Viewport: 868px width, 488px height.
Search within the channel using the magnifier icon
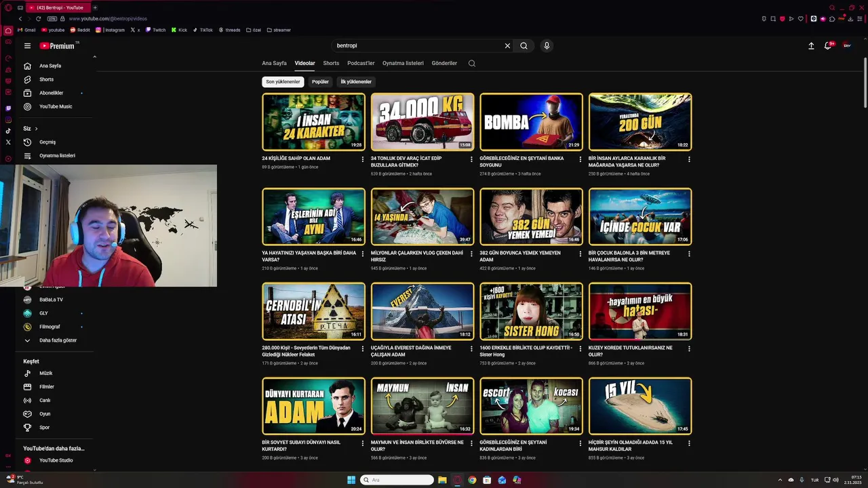(x=472, y=64)
